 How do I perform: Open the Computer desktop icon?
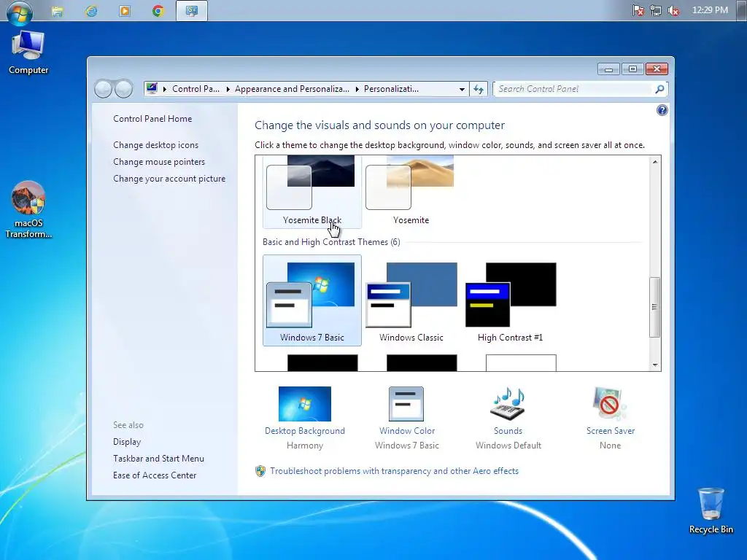pos(28,52)
